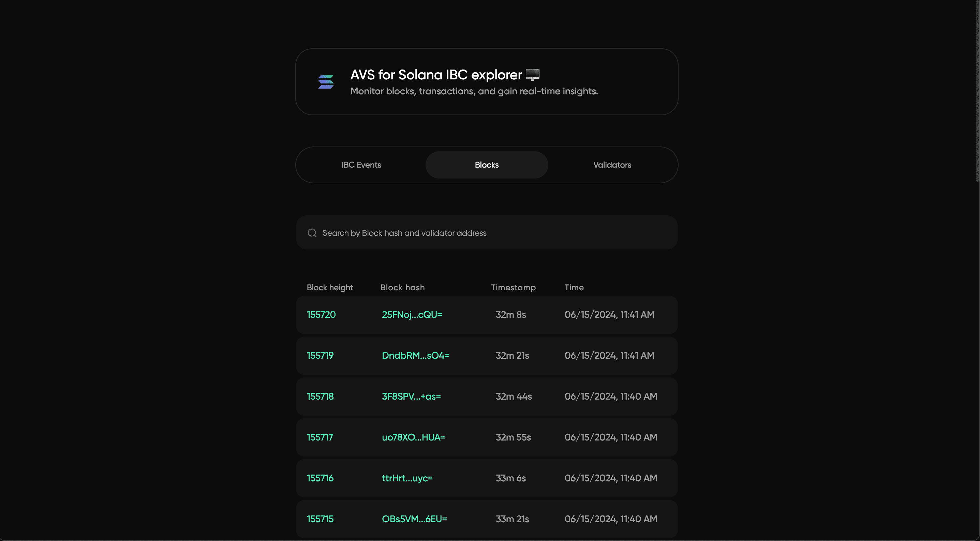Viewport: 980px width, 541px height.
Task: Open block hash ttrHrt...uyc=
Action: [407, 478]
